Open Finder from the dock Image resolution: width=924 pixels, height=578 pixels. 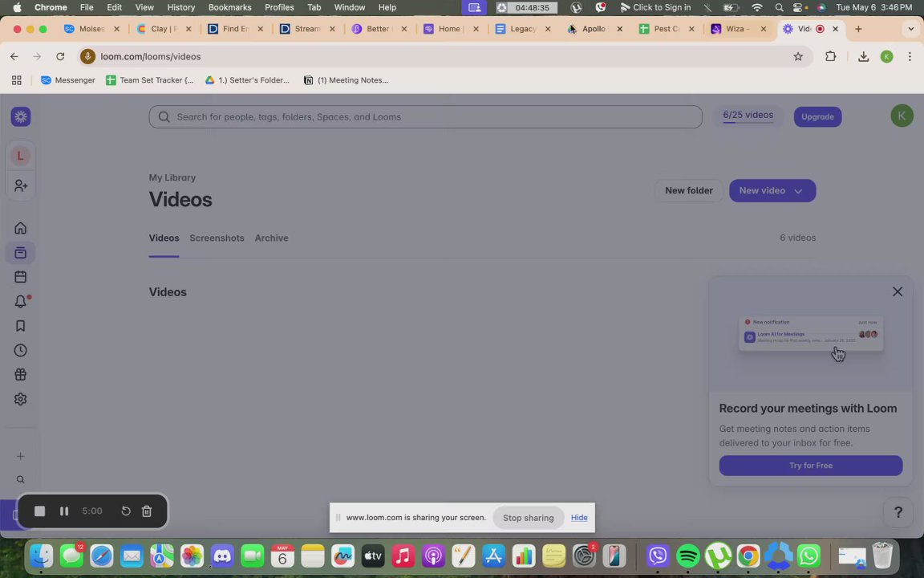(41, 556)
